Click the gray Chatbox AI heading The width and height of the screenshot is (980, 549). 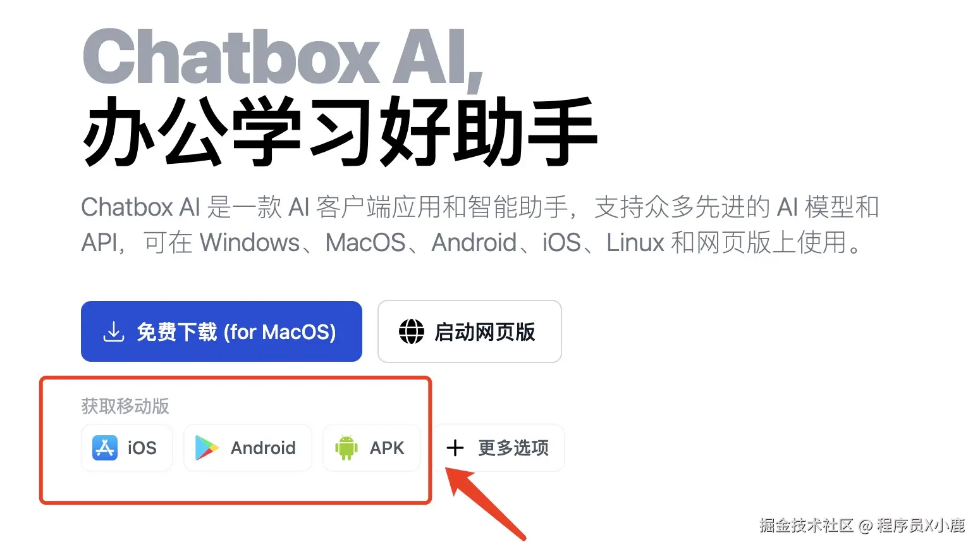click(283, 58)
